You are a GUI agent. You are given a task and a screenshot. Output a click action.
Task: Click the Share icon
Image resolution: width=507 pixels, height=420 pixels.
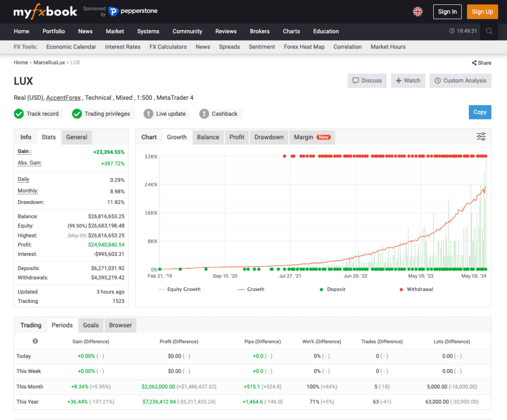tap(474, 63)
